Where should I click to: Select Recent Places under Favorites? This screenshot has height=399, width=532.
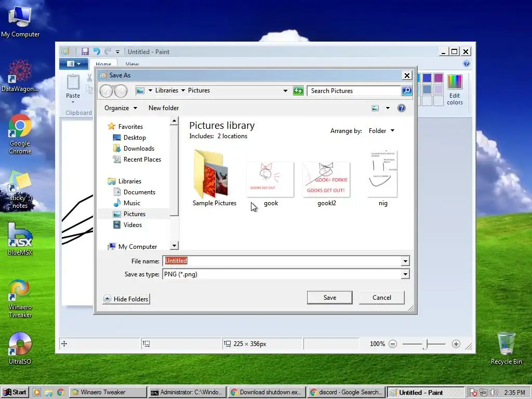[142, 159]
